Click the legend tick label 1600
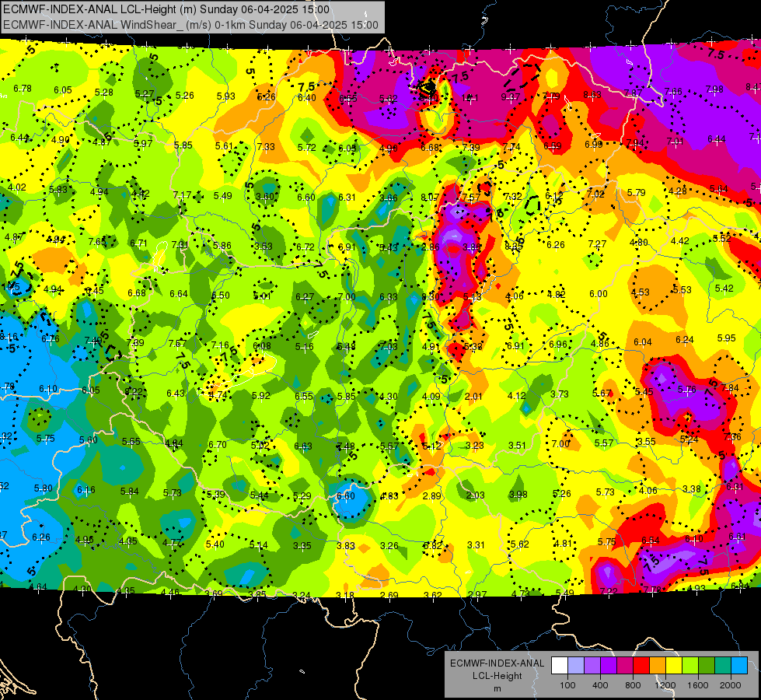761x700 pixels. point(698,685)
